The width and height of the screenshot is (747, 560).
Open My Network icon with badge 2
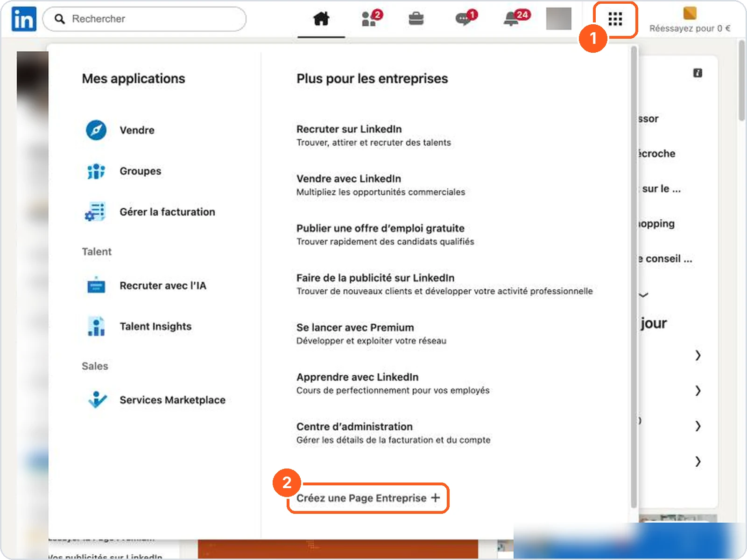(x=372, y=18)
